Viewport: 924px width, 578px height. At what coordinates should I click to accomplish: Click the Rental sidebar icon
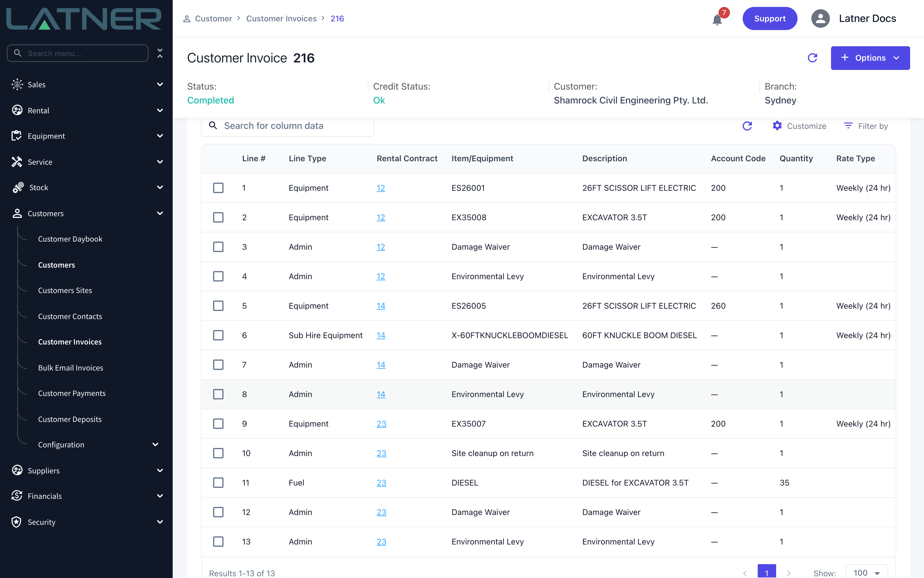point(17,110)
